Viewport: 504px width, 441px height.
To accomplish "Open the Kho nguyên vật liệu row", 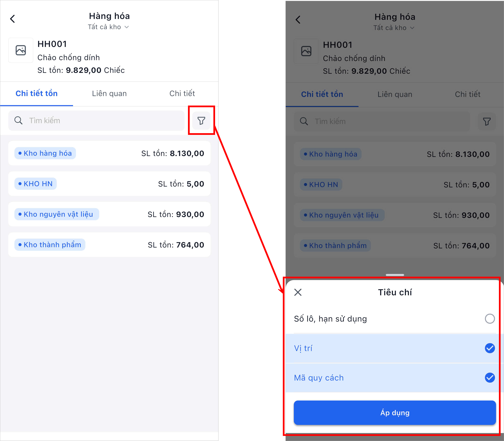I will click(109, 214).
